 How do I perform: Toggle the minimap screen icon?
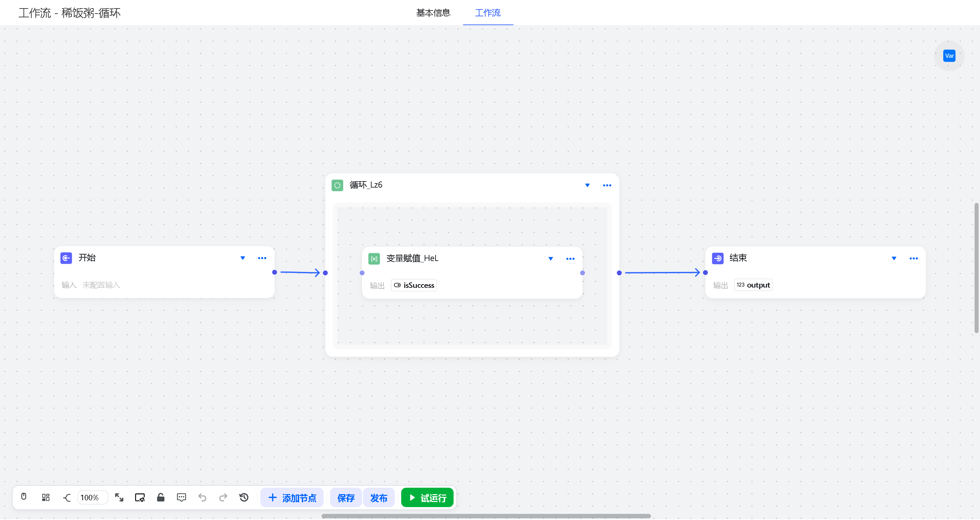(x=140, y=498)
